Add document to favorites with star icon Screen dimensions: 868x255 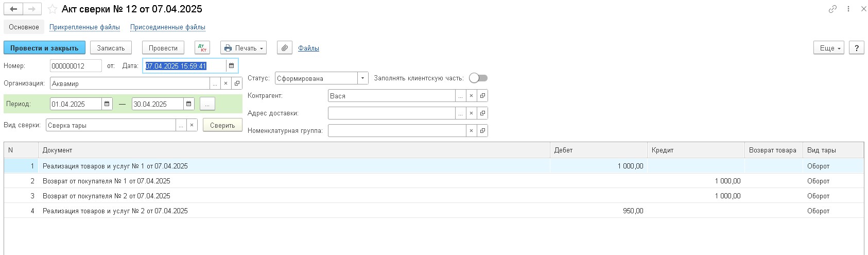point(52,9)
